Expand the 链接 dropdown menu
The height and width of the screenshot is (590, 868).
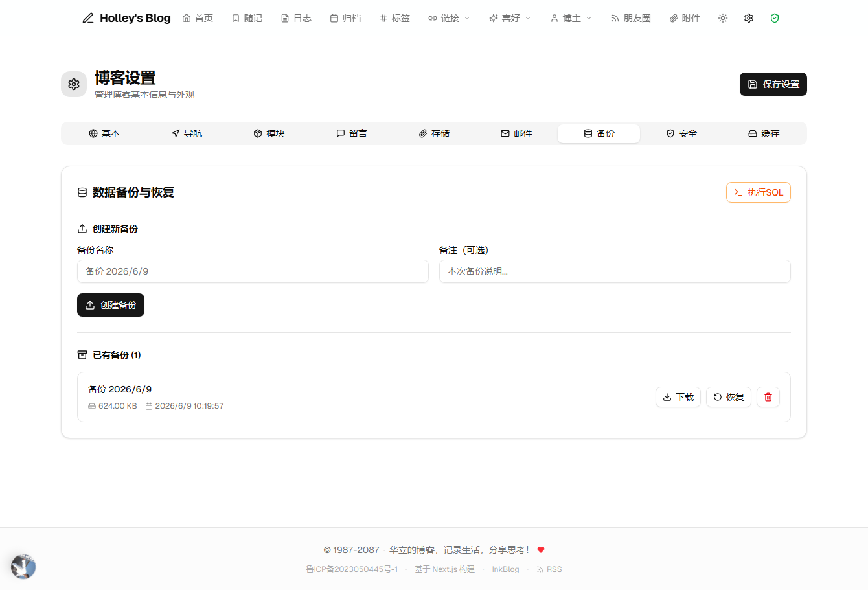[449, 18]
